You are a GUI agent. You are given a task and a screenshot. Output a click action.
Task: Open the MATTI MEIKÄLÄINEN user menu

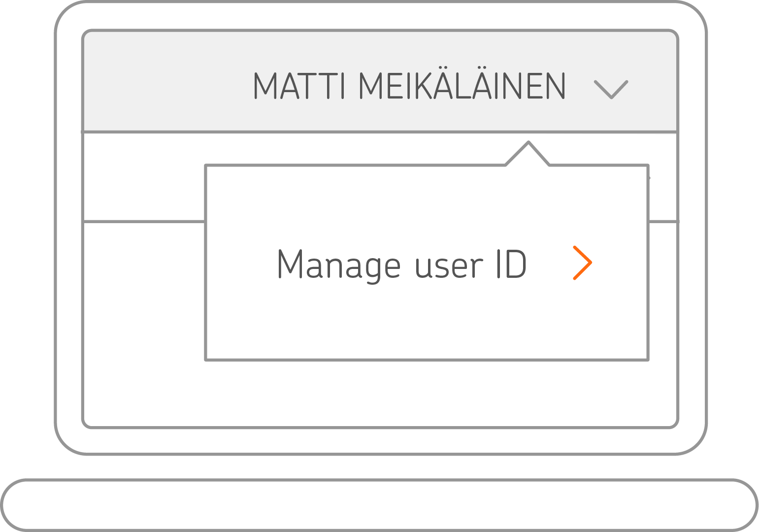click(x=409, y=86)
